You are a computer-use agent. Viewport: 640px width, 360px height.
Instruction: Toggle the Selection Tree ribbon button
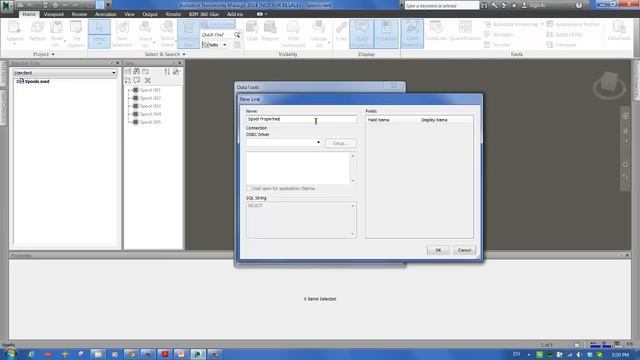coord(188,33)
